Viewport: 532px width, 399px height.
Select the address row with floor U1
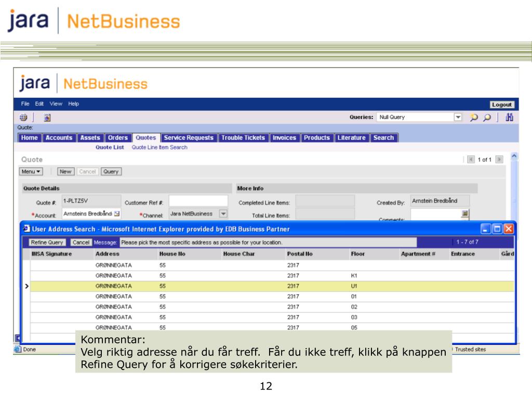click(272, 286)
